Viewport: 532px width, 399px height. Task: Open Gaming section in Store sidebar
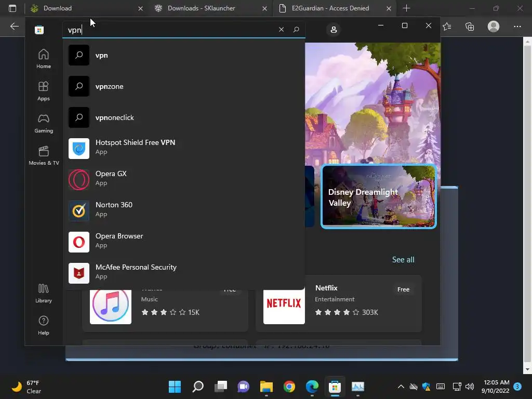pos(44,124)
